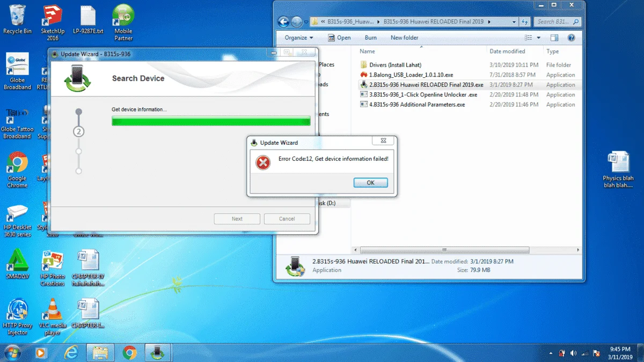
Task: Open the SMADAV desktop shortcut
Action: (x=17, y=263)
